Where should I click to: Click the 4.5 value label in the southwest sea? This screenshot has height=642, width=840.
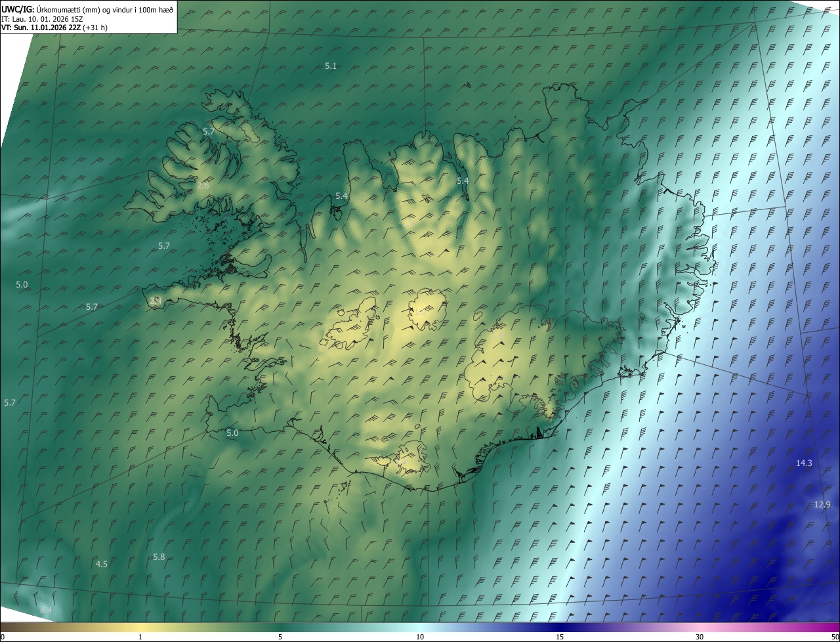(x=102, y=565)
